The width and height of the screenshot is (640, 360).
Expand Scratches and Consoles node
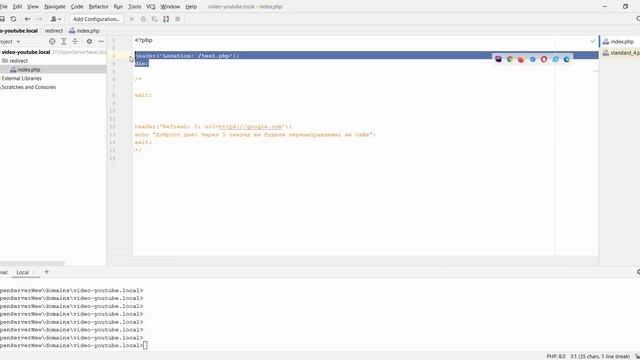[x=28, y=87]
